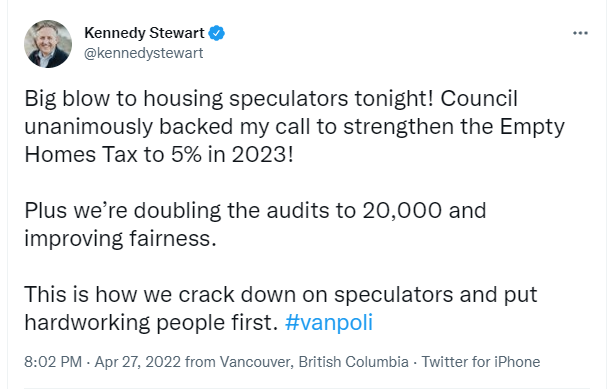Click the words 'Empty' in the tweet

click(x=532, y=127)
